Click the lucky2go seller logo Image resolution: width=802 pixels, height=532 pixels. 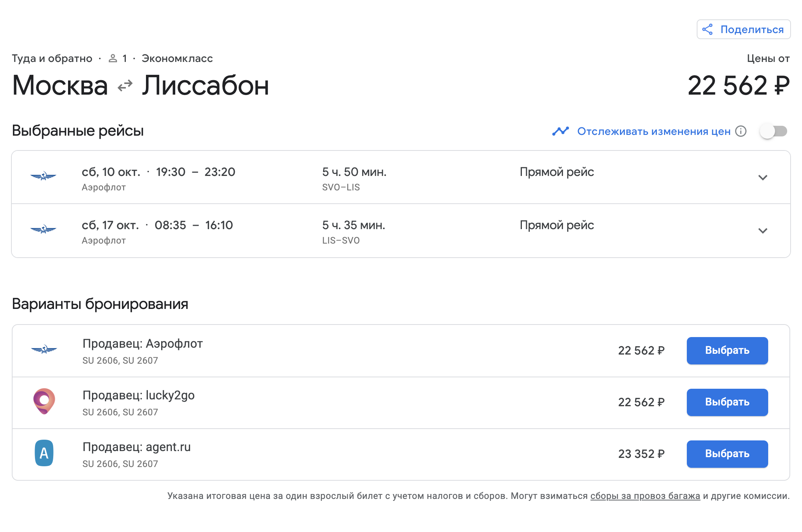(44, 401)
